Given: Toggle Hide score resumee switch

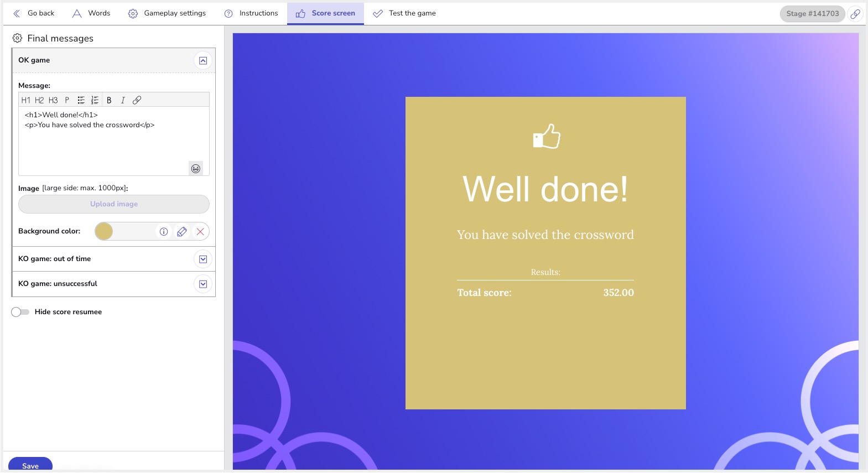Looking at the screenshot, I should (x=20, y=312).
